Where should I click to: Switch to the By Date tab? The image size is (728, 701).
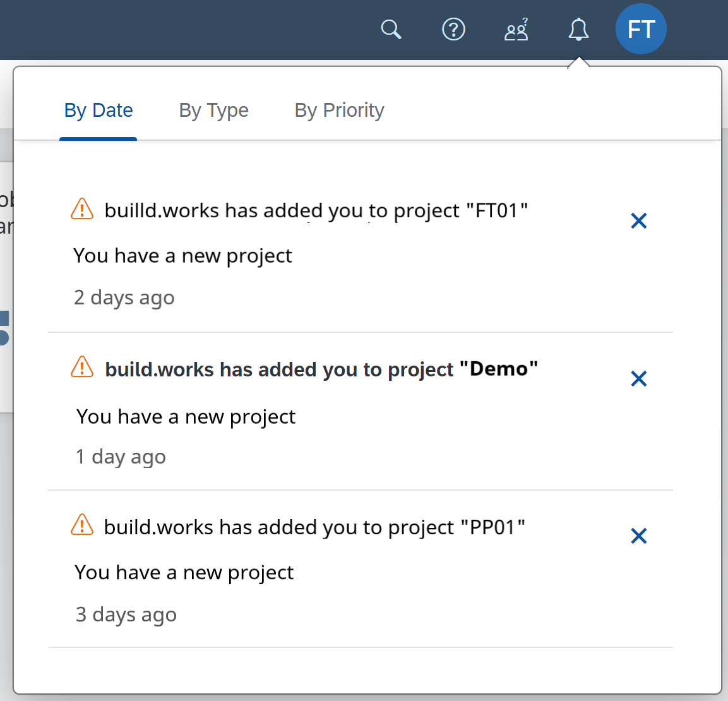pyautogui.click(x=98, y=111)
